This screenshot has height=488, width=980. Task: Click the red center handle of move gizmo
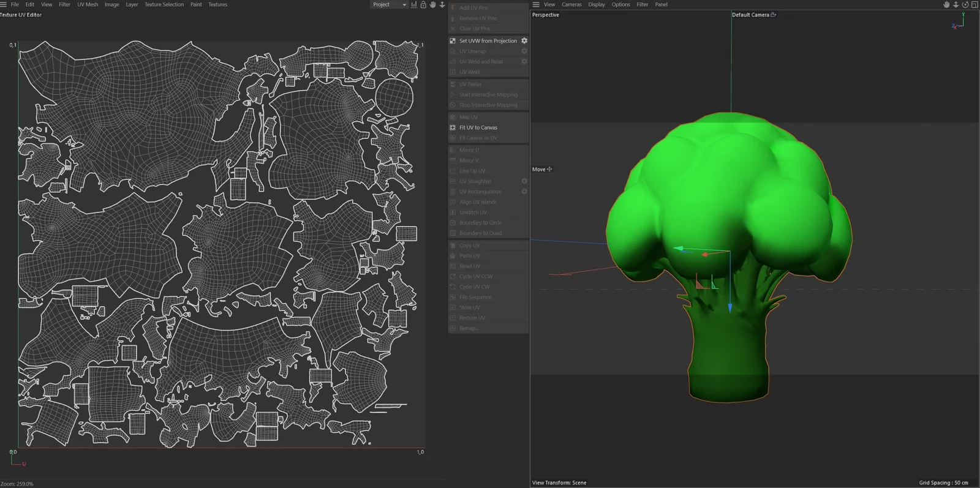point(705,254)
